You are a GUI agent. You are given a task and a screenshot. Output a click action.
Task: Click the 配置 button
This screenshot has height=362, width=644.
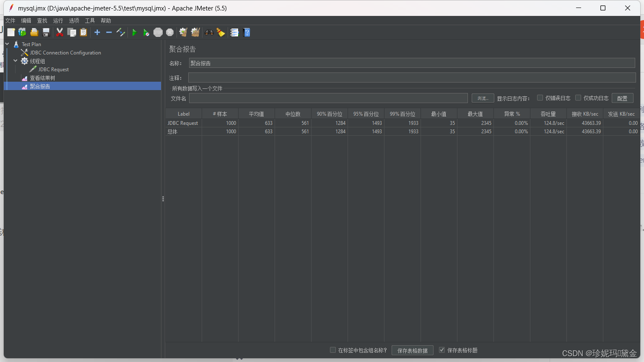[x=622, y=98]
